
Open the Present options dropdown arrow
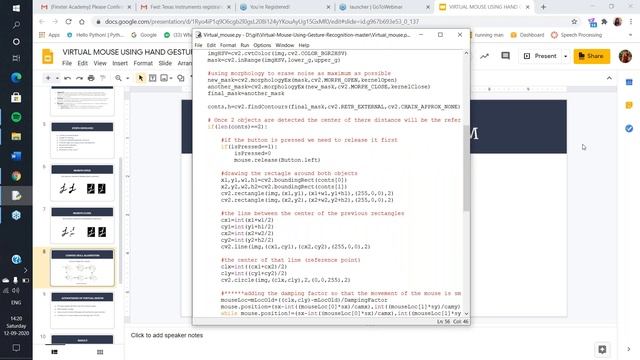[x=565, y=56]
